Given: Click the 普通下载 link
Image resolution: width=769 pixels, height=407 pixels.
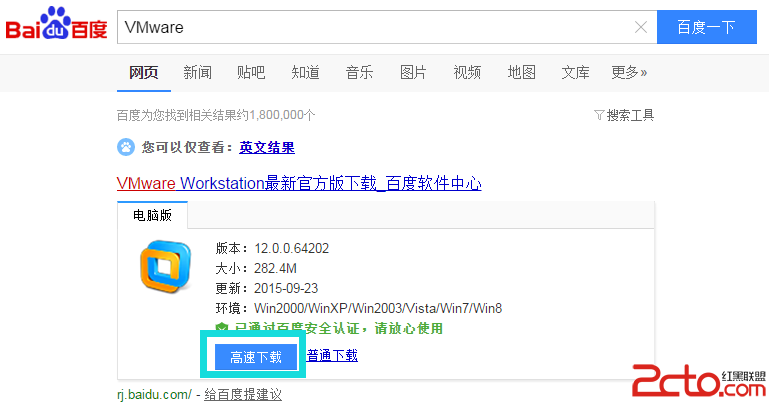Looking at the screenshot, I should pyautogui.click(x=333, y=356).
